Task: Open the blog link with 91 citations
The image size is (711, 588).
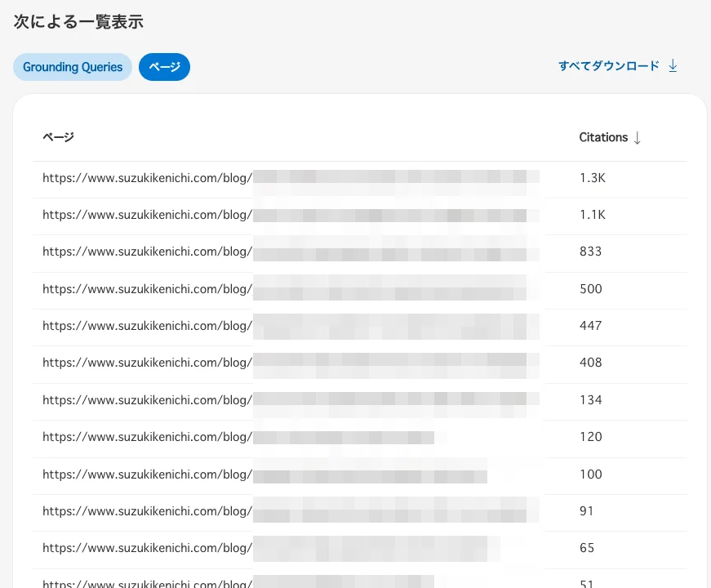Action: pos(147,511)
